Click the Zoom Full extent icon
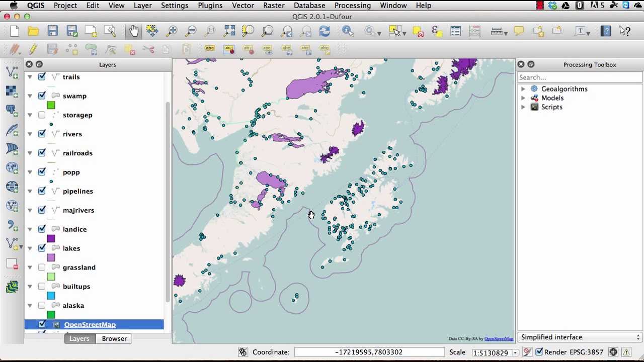The height and width of the screenshot is (362, 644). [229, 31]
